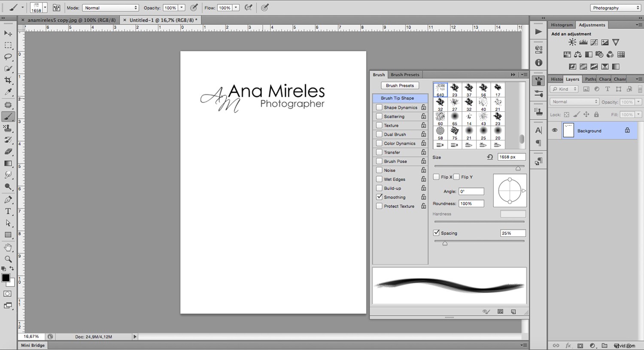Open the Mode dropdown in the options bar
This screenshot has height=350, width=644.
(x=110, y=7)
